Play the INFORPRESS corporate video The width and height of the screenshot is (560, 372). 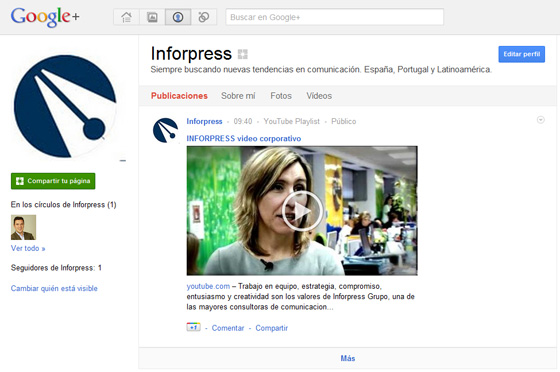tap(302, 211)
